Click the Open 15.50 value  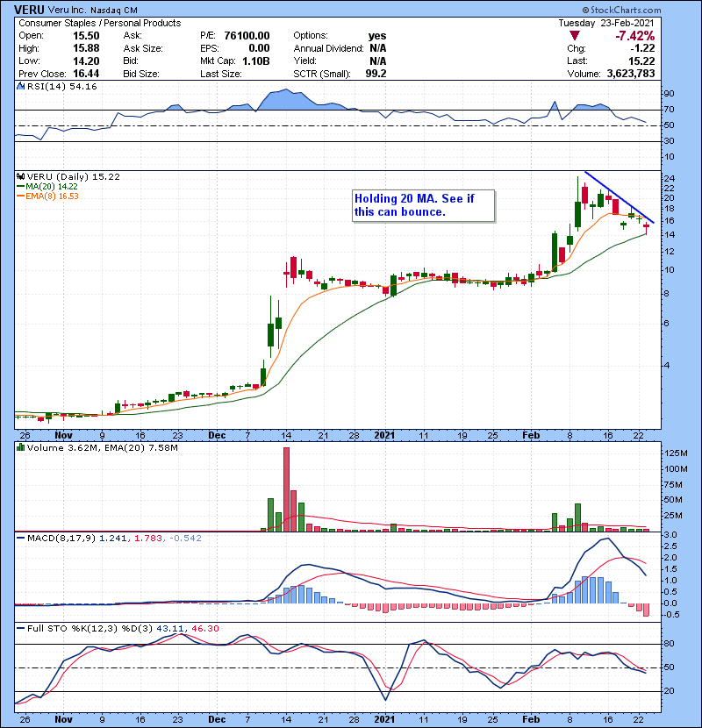86,36
